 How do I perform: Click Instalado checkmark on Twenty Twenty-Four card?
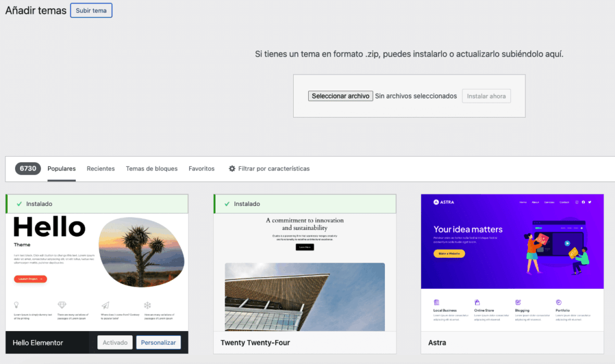[x=227, y=204]
